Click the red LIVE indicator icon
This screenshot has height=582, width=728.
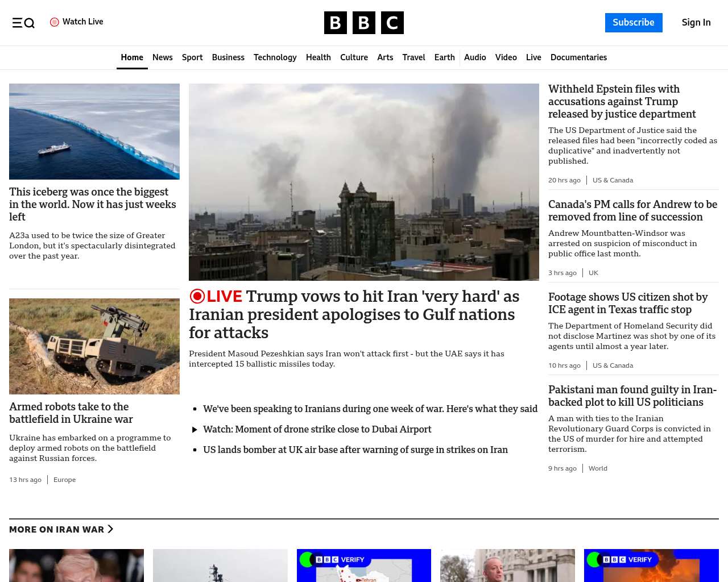(x=197, y=296)
